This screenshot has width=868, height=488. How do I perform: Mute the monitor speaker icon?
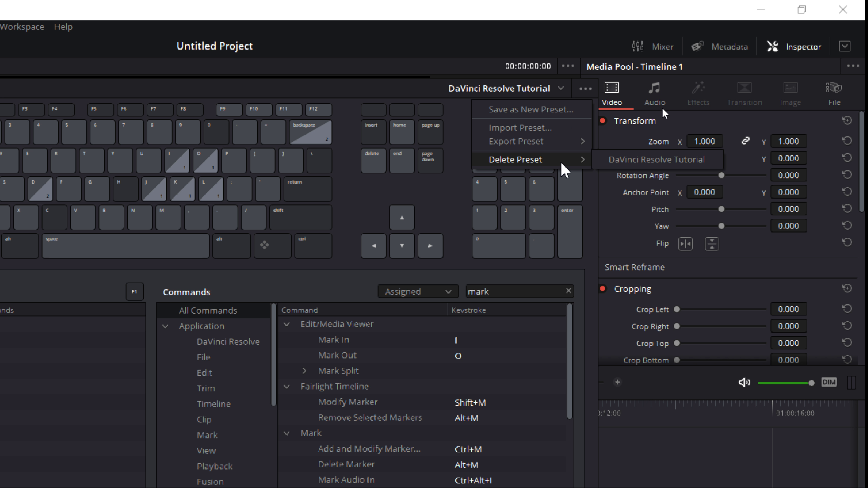tap(744, 382)
